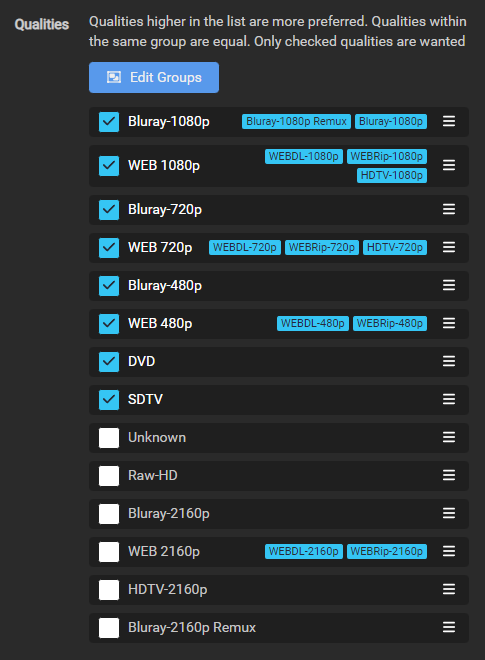Click the WEBRip-480p tag
This screenshot has width=485, height=660.
390,323
